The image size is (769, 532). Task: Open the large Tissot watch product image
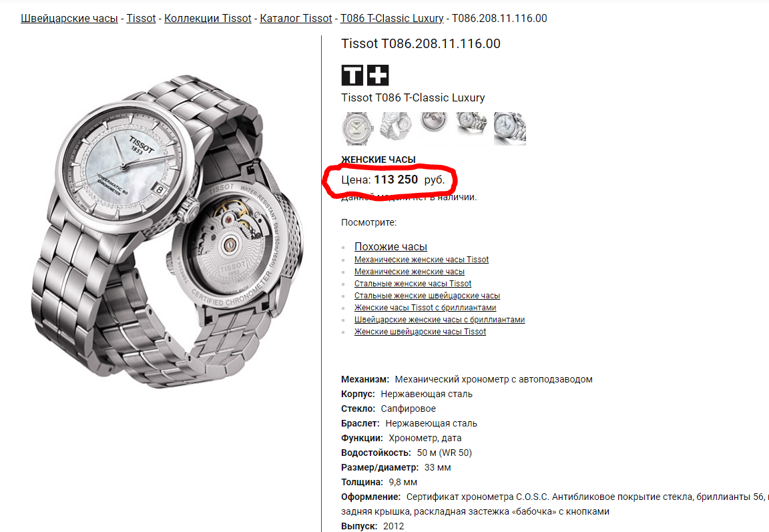[167, 230]
